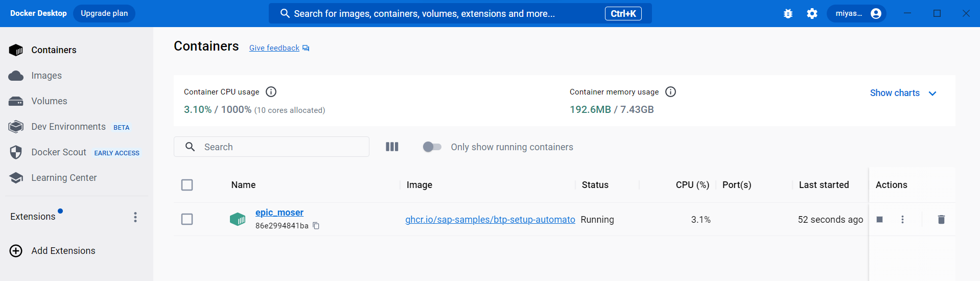The width and height of the screenshot is (980, 281).
Task: Go to Images in the sidebar
Action: pyautogui.click(x=46, y=76)
